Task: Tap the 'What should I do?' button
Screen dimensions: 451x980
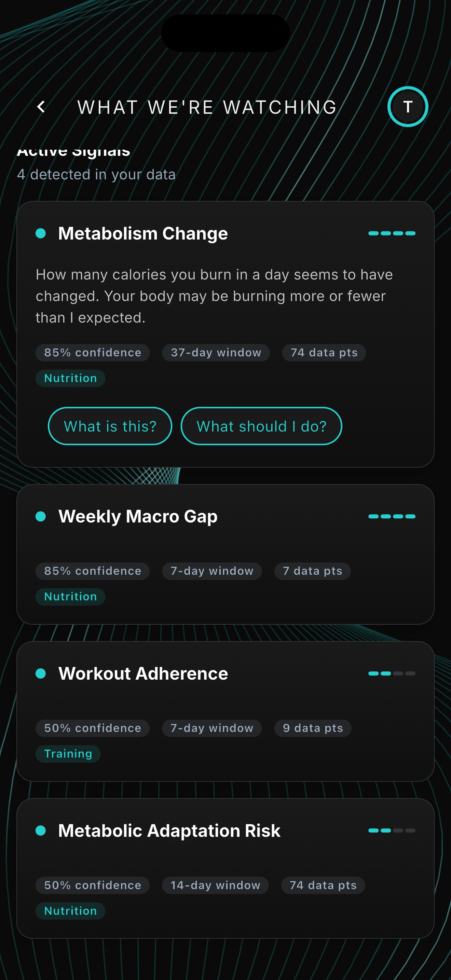Action: click(x=261, y=426)
